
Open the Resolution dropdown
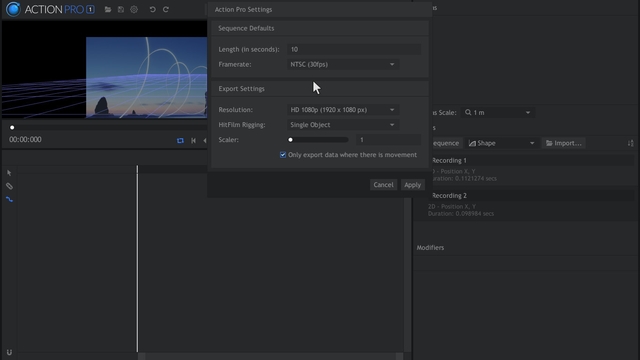tap(342, 110)
